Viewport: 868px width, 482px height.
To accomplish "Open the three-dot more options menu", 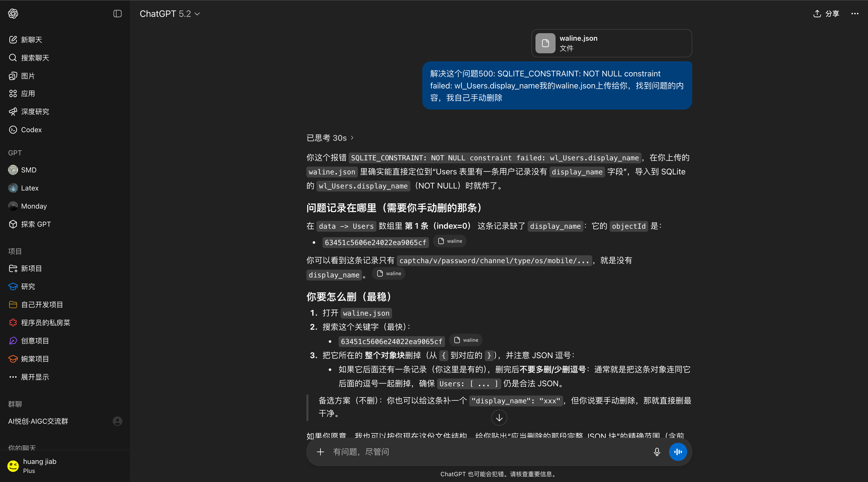I will [x=855, y=14].
